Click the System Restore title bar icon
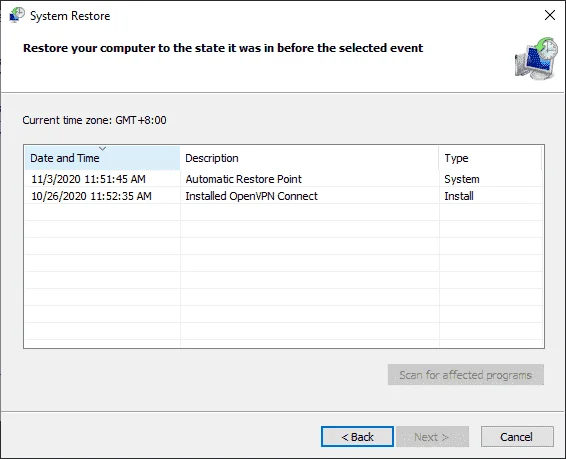The width and height of the screenshot is (566, 459). [x=17, y=15]
